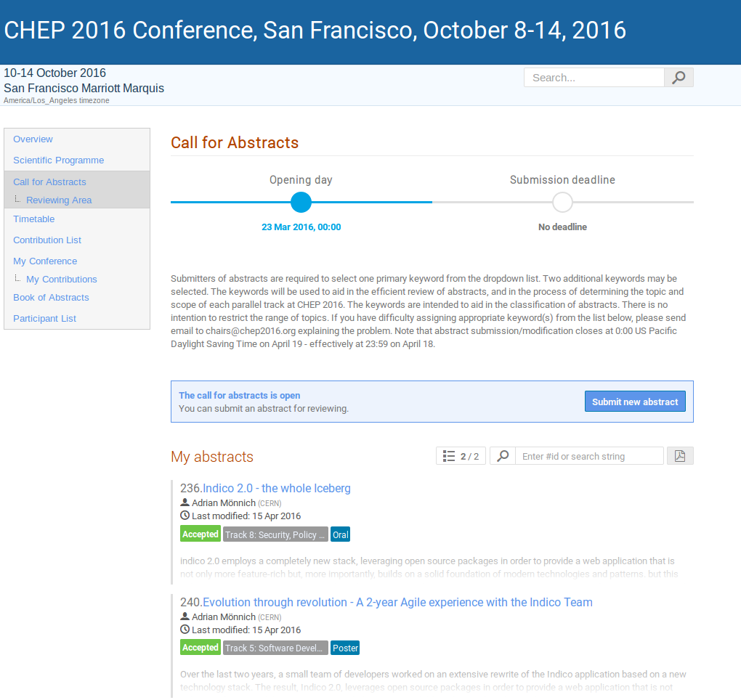Click the clock icon on abstract 236
The image size is (741, 700).
tap(185, 516)
